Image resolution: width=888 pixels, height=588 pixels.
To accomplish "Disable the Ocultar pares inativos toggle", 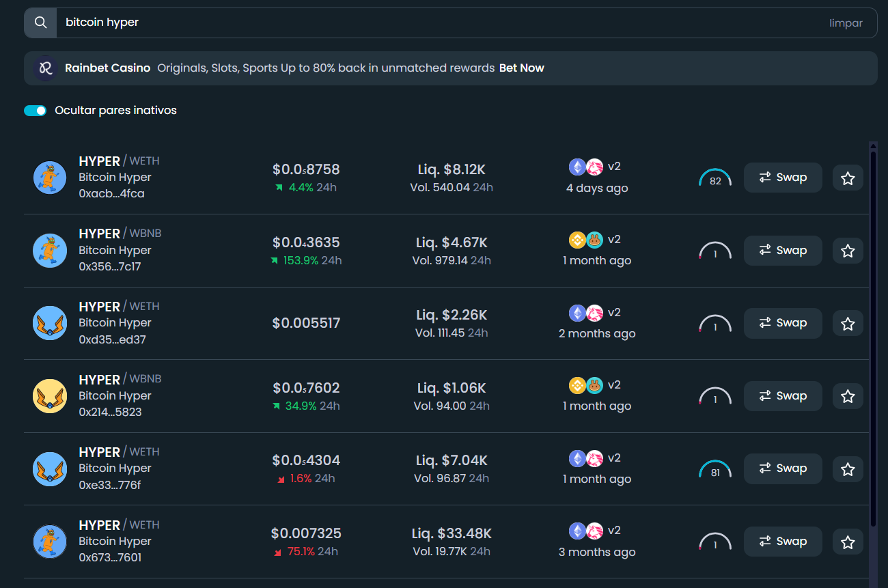I will 35,110.
